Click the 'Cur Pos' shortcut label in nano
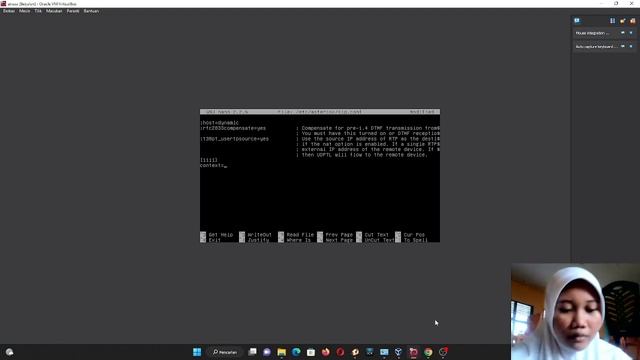This screenshot has width=640, height=360. pos(414,235)
